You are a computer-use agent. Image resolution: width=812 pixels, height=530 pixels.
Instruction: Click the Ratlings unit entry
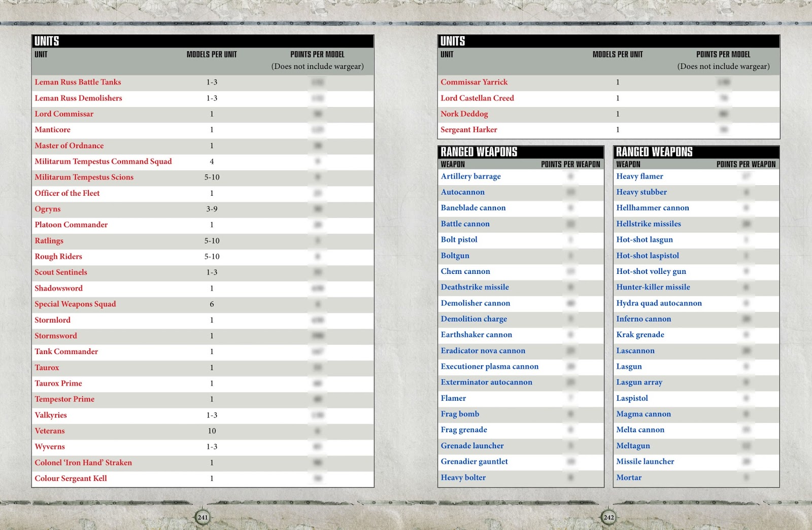49,241
